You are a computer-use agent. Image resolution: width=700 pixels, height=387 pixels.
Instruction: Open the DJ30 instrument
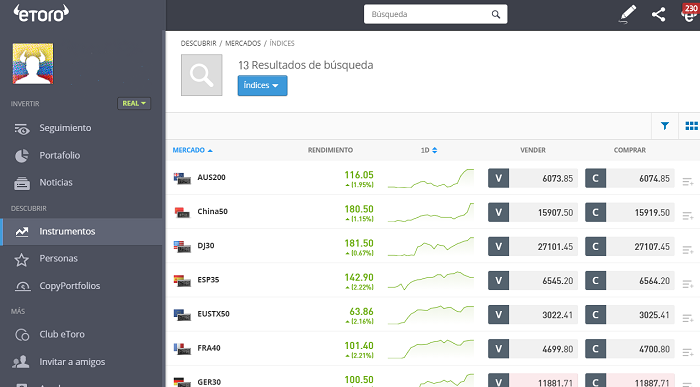206,246
